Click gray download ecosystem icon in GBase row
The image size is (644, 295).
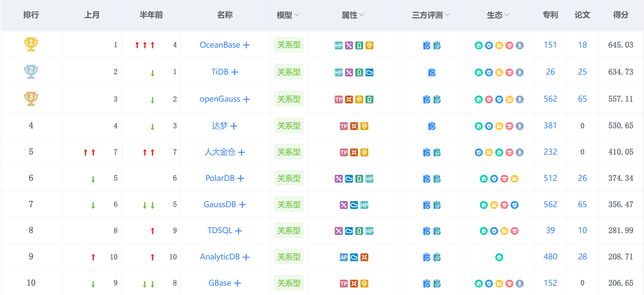click(520, 284)
